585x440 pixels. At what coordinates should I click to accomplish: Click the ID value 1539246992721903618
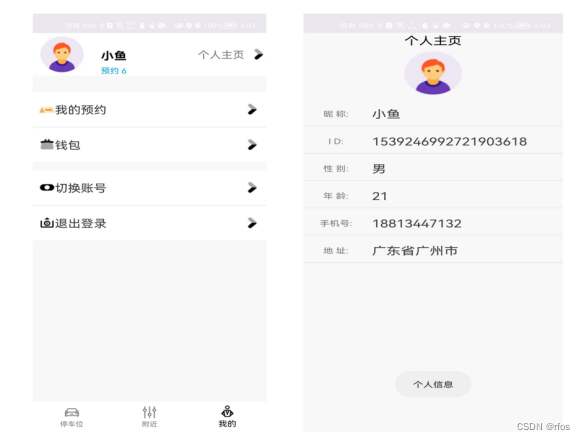click(x=450, y=141)
